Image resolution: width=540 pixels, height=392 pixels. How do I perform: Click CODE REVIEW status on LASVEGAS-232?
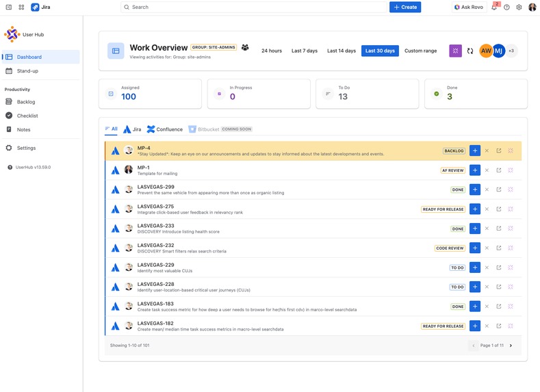point(450,248)
